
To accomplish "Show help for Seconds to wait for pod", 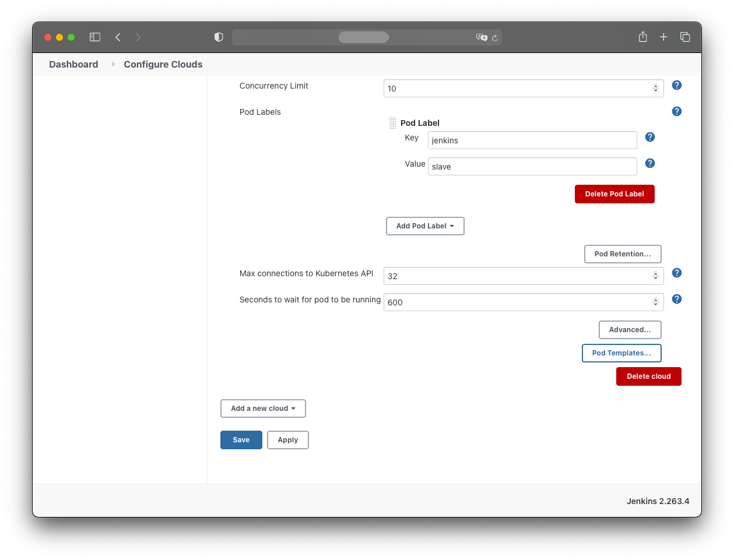I will point(676,299).
